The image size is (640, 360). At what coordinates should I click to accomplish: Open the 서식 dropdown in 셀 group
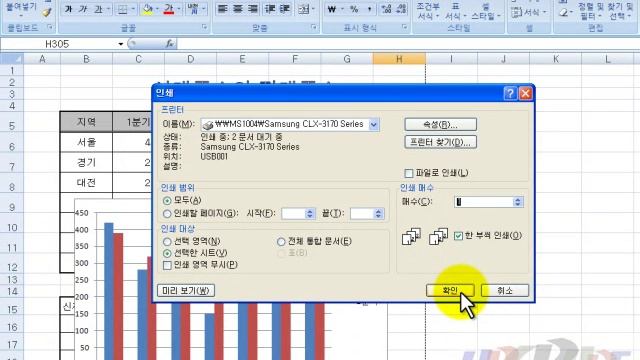[x=529, y=12]
